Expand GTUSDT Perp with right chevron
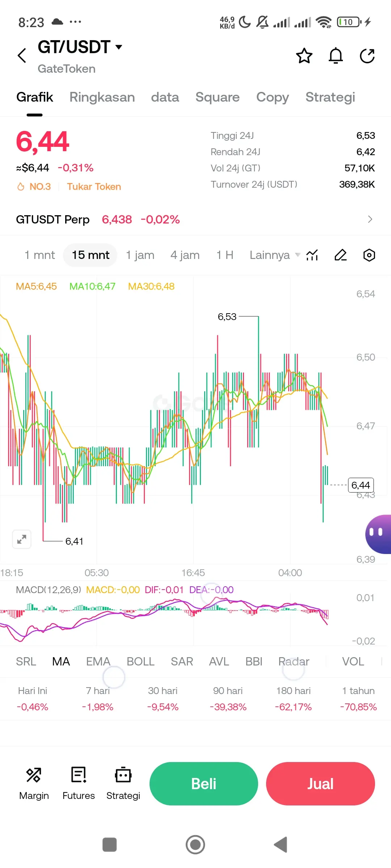The height and width of the screenshot is (868, 391). [x=370, y=220]
